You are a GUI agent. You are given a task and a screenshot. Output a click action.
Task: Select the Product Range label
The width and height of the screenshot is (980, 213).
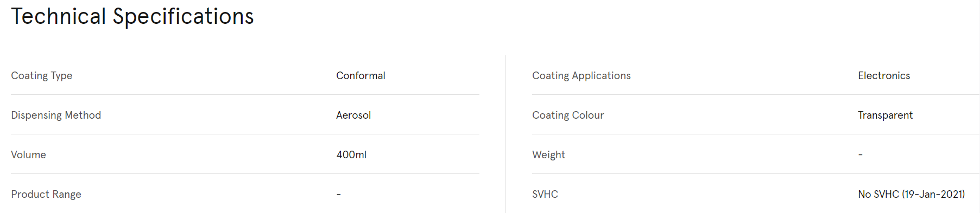point(46,195)
